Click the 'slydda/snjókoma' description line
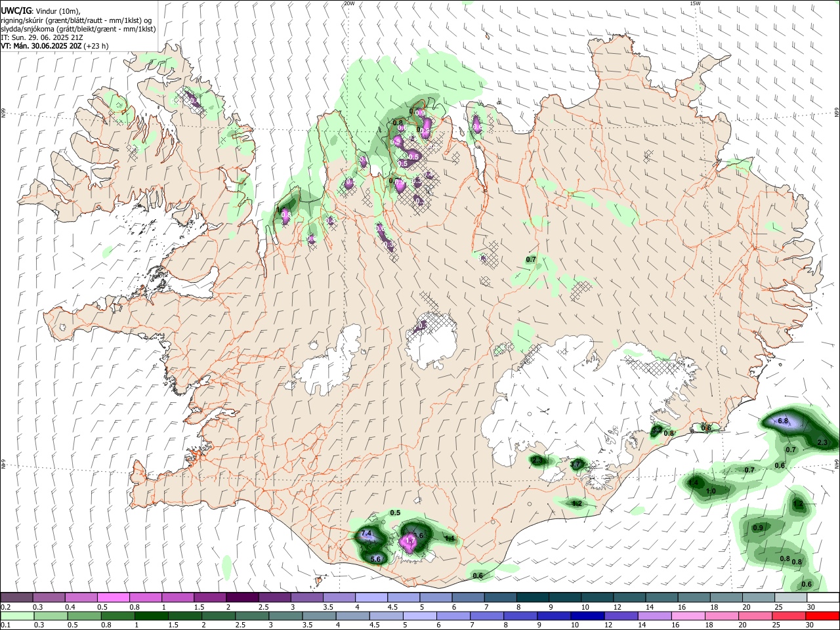 coord(78,29)
